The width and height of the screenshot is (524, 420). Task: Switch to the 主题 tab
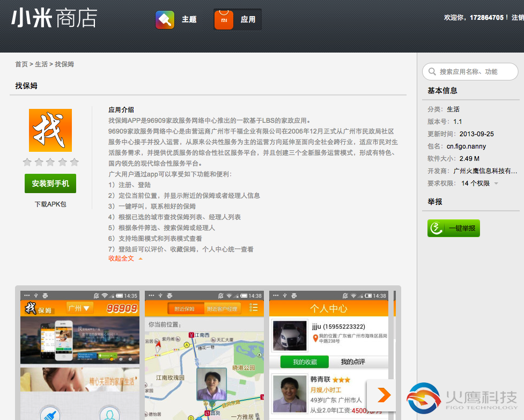(x=189, y=19)
